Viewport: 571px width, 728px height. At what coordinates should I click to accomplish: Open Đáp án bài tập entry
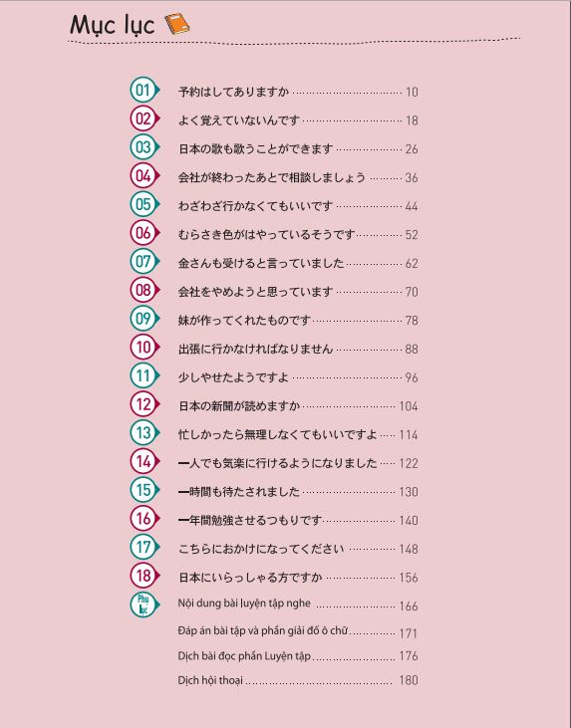[x=263, y=630]
